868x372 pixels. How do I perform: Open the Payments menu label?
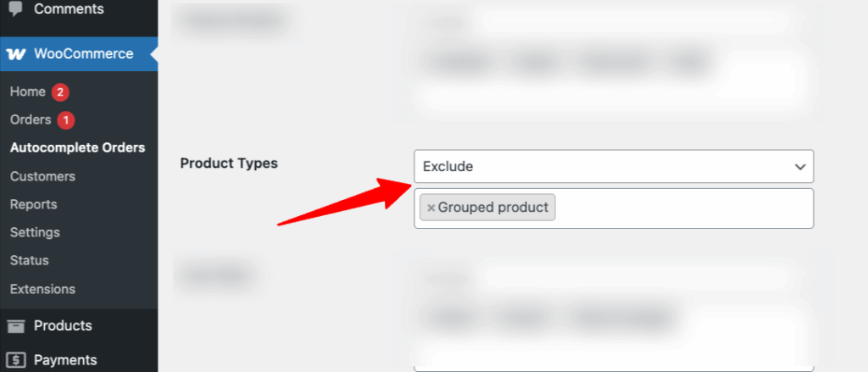(65, 360)
